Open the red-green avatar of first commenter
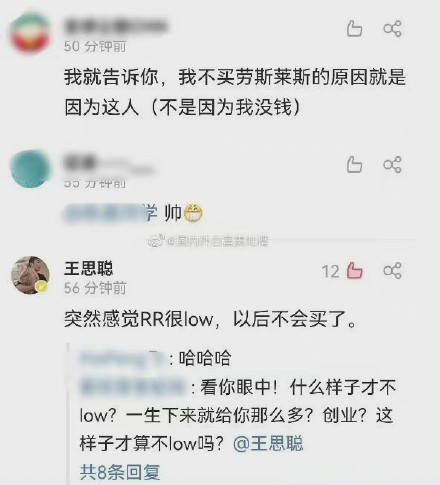440x485 pixels. (x=30, y=33)
